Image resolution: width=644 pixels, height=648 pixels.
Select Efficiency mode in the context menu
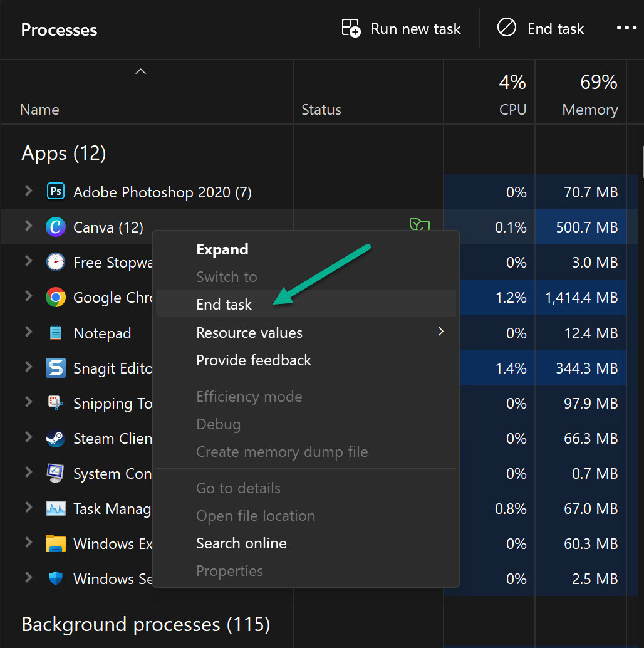tap(306, 397)
